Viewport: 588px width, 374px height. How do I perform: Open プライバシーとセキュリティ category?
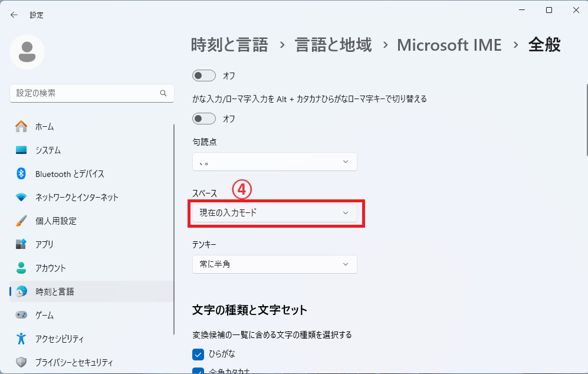point(91,362)
